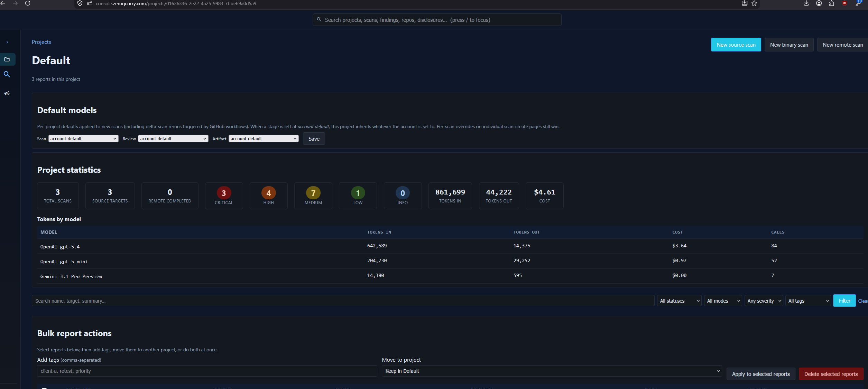Click the Projects breadcrumb link
The image size is (868, 389).
41,42
